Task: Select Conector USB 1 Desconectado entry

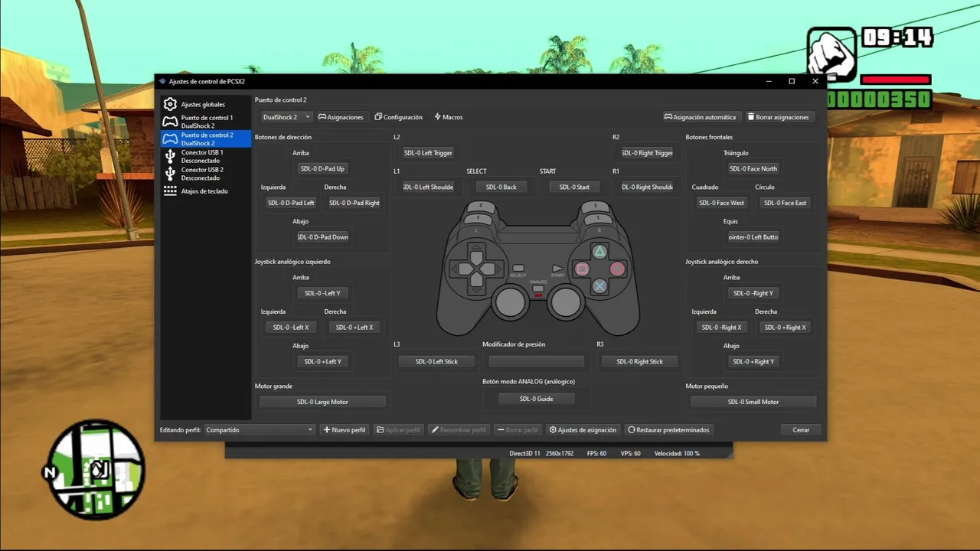Action: pos(206,156)
